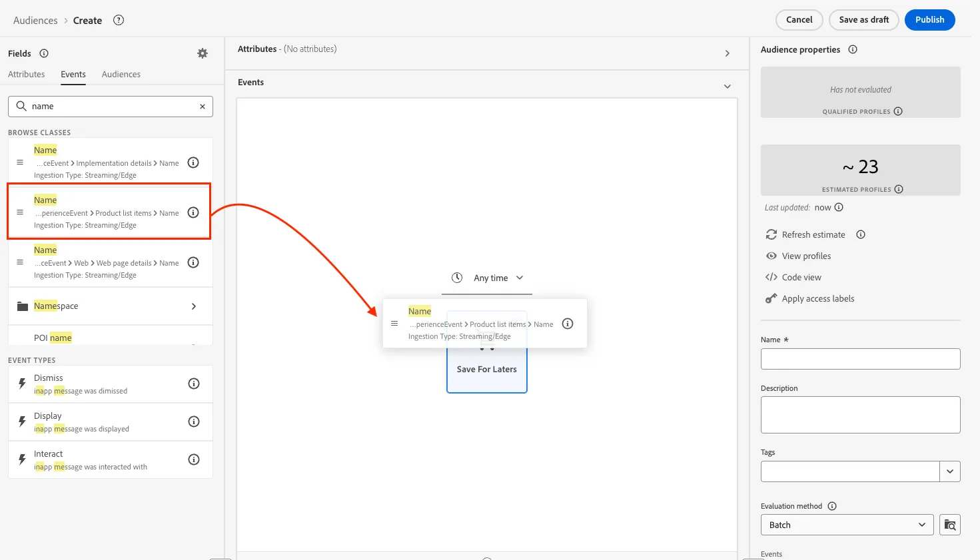Click the Estimated Profiles info icon
Image resolution: width=980 pixels, height=560 pixels.
[899, 189]
